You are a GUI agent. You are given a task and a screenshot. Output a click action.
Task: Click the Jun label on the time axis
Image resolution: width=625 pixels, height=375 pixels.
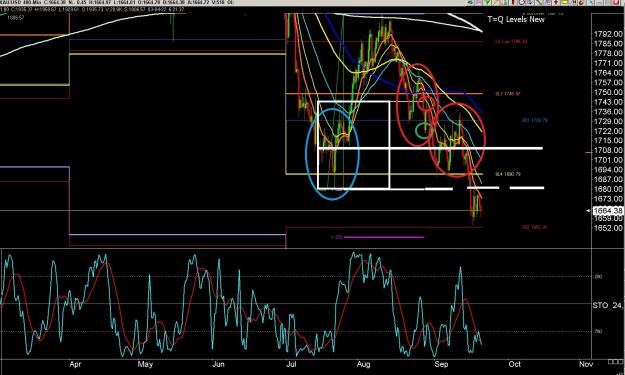pos(218,364)
